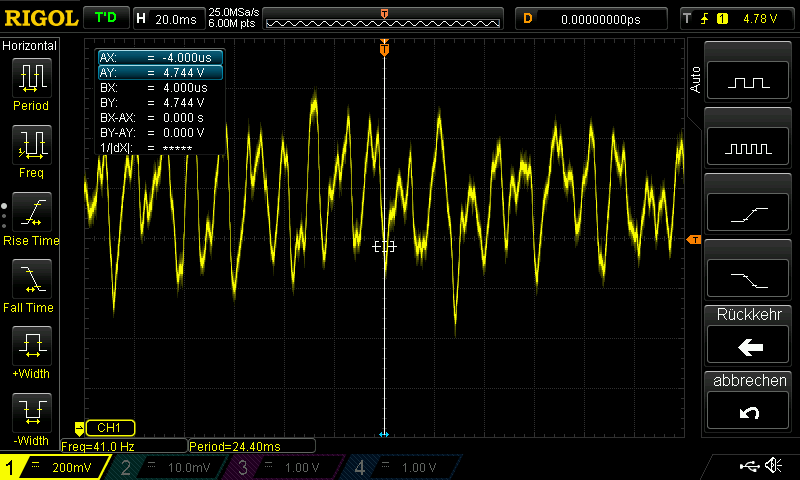Click the RIGOL logo
Image resolution: width=800 pixels, height=480 pixels.
41,18
